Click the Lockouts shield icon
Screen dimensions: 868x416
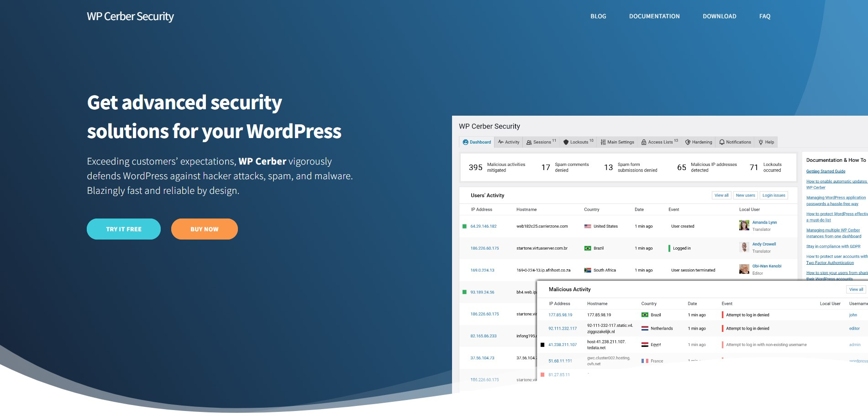pos(566,142)
